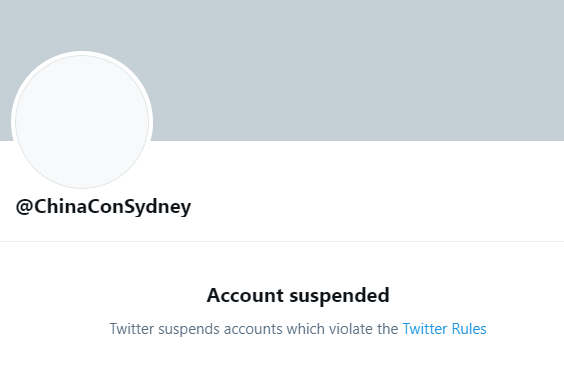Screen dimensions: 564x377
Task: Click the Account suspended heading
Action: tap(298, 296)
